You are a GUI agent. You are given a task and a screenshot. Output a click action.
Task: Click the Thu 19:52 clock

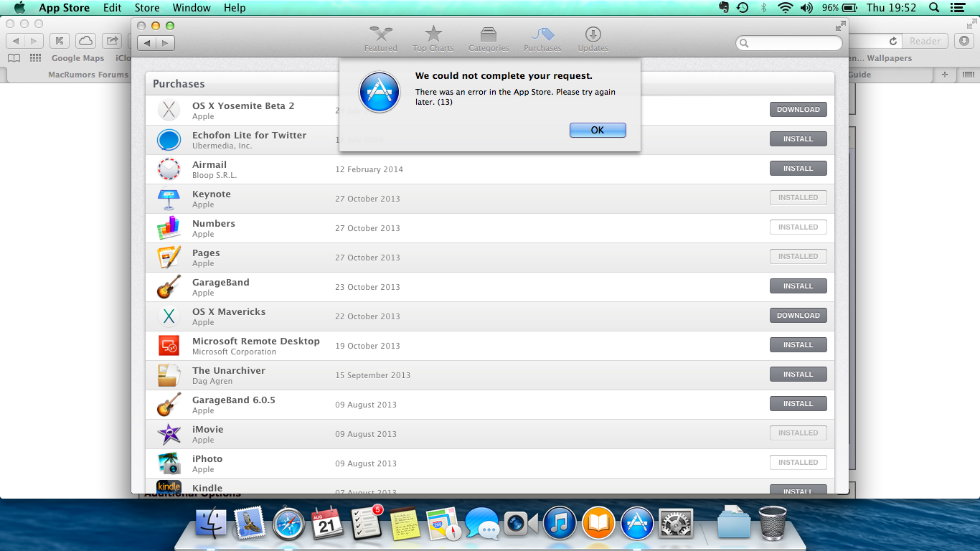892,8
